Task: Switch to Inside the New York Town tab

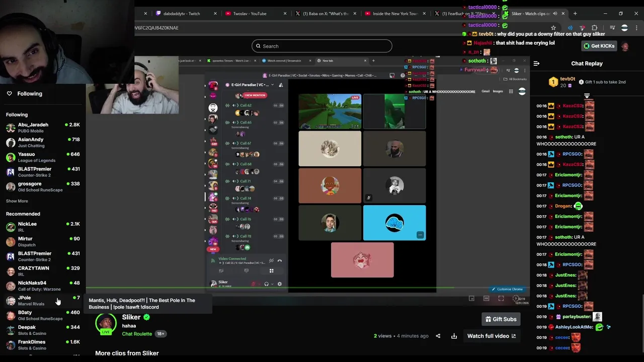Action: pyautogui.click(x=395, y=14)
